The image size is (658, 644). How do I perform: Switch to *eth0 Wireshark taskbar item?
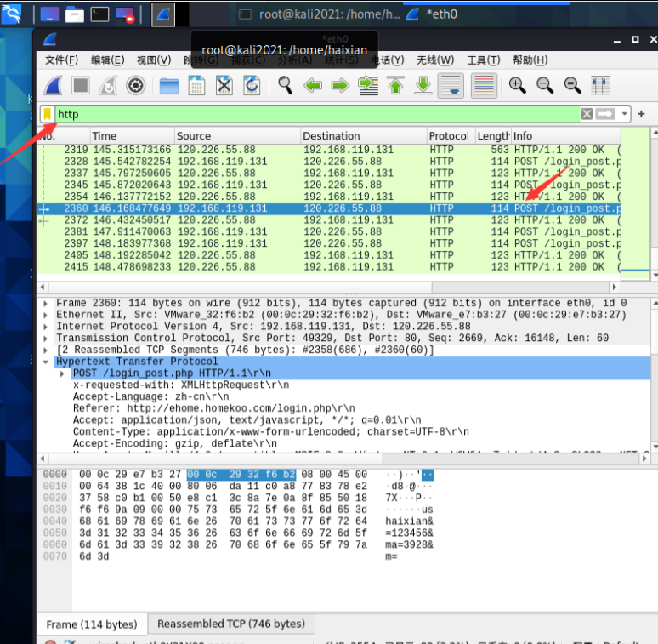(432, 14)
